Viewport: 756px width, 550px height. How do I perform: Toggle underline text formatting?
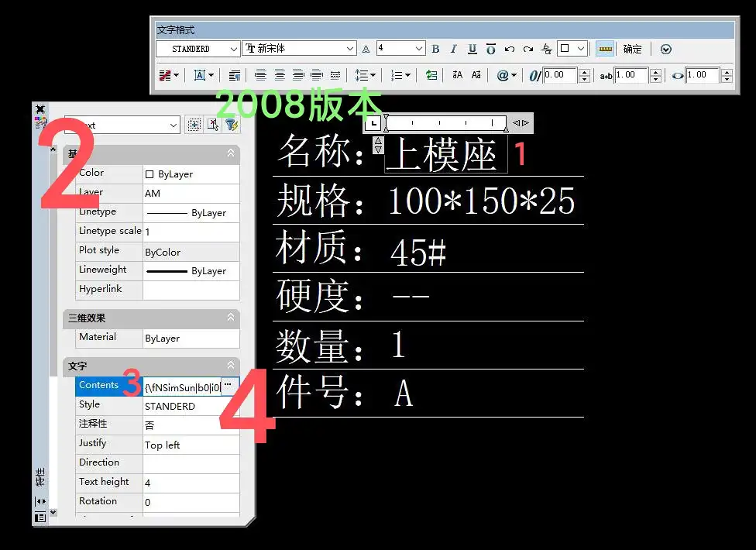[x=472, y=49]
